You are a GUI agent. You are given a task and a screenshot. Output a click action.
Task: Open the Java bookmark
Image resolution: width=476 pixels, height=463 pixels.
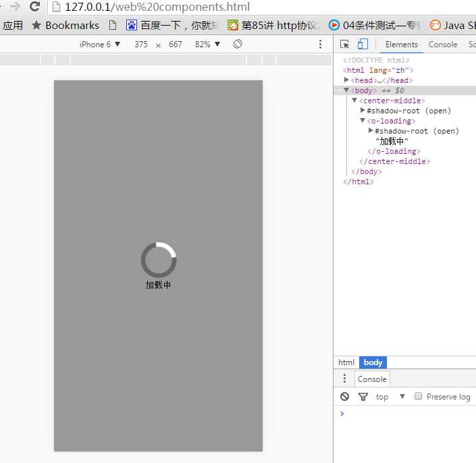452,26
